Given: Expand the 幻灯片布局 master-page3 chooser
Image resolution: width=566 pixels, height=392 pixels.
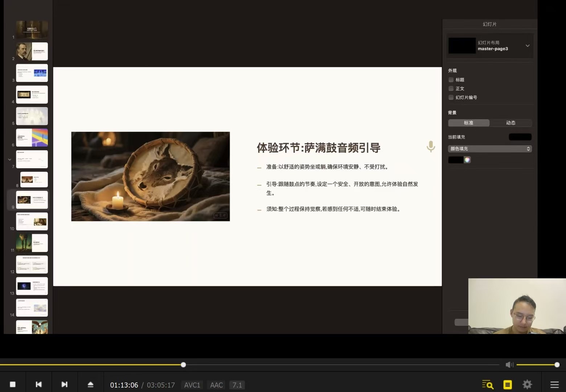Looking at the screenshot, I should coord(527,46).
